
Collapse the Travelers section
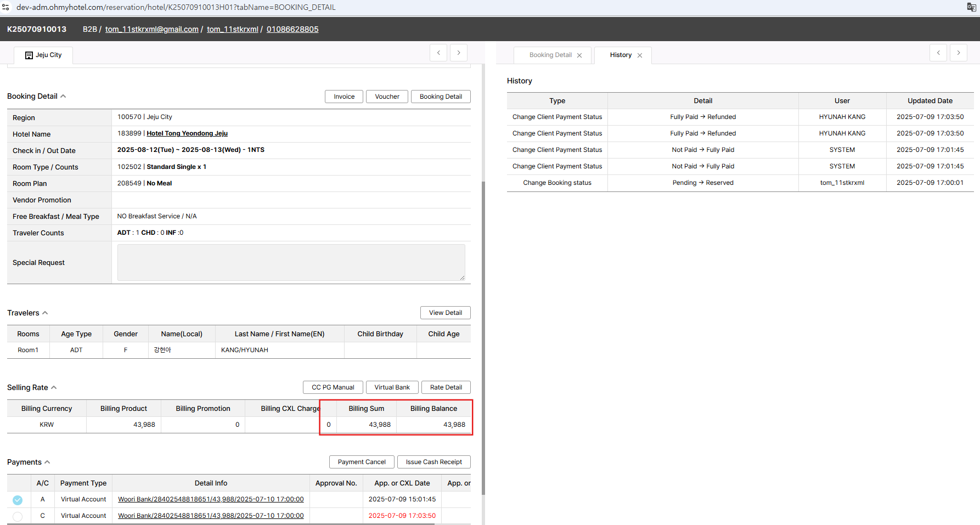point(45,313)
